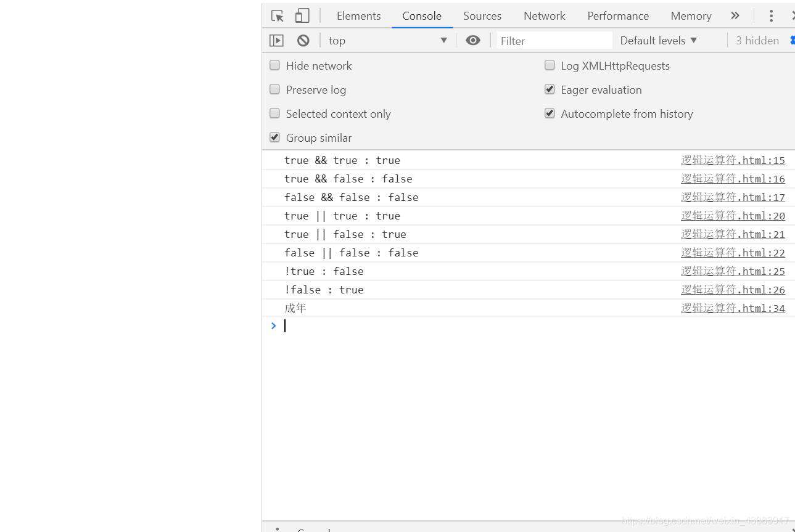
Task: Uncheck Autocomplete from history checkbox
Action: point(550,113)
